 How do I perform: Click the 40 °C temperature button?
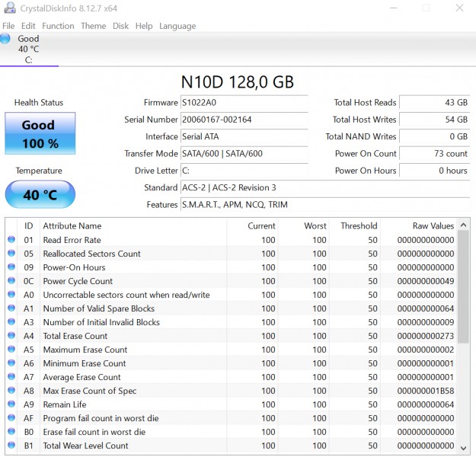(40, 195)
